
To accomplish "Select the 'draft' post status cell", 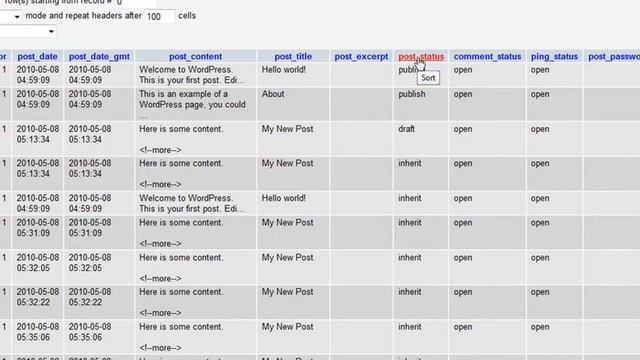I will click(x=406, y=129).
